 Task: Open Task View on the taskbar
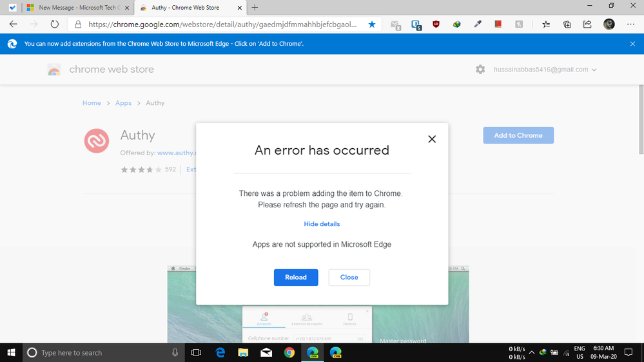click(197, 352)
